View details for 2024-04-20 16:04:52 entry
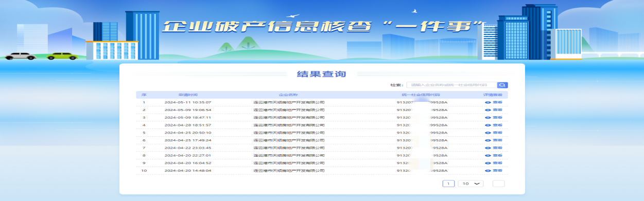The height and width of the screenshot is (201, 644). coord(494,163)
